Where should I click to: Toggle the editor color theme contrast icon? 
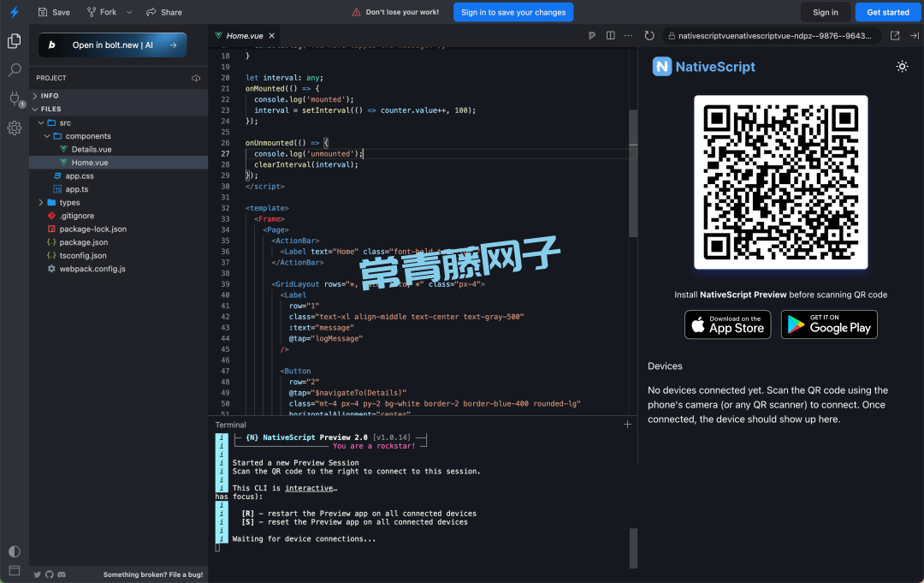pyautogui.click(x=15, y=551)
